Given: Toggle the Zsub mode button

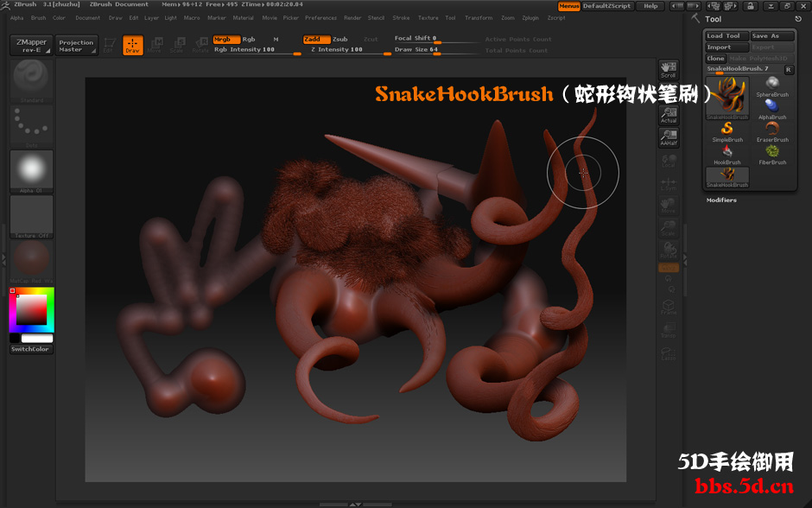Looking at the screenshot, I should pos(340,40).
